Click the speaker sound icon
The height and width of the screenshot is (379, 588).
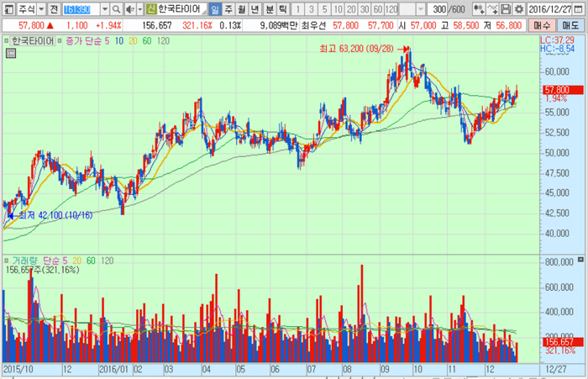(129, 8)
